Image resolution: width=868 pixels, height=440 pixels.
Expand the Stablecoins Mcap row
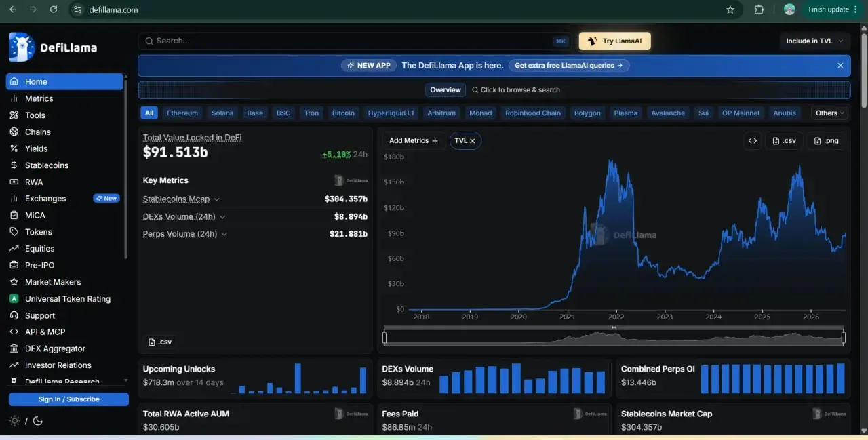181,199
